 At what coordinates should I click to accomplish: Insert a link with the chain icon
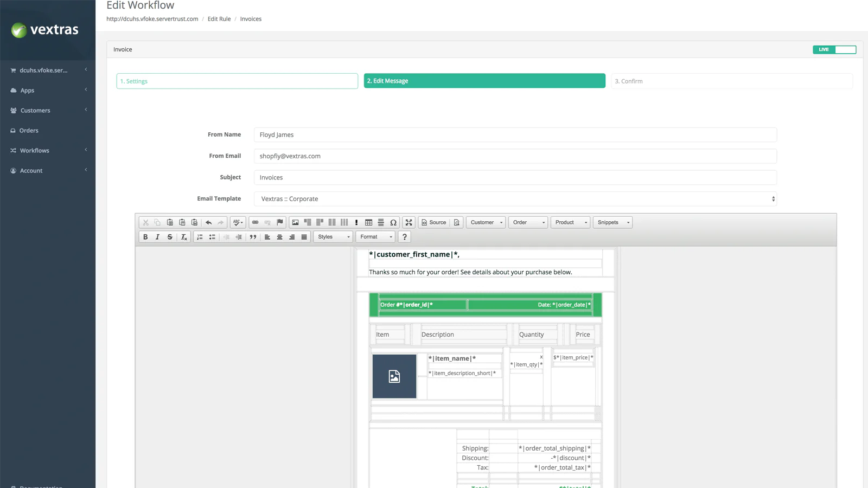[x=255, y=222]
